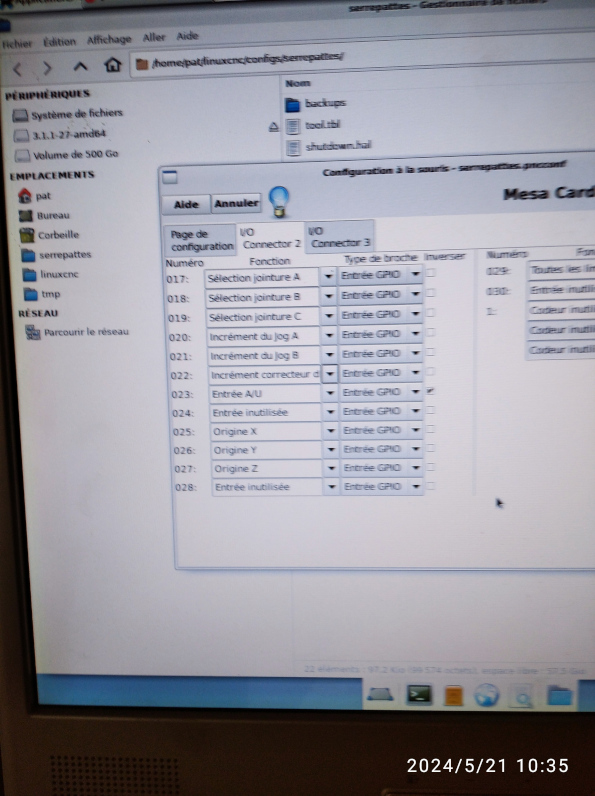595x796 pixels.
Task: Expand function dropdown for pin 017
Action: 328,276
